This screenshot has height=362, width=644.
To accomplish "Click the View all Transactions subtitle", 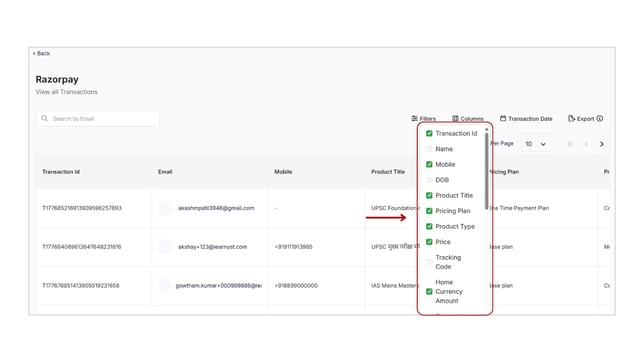I will click(x=67, y=92).
